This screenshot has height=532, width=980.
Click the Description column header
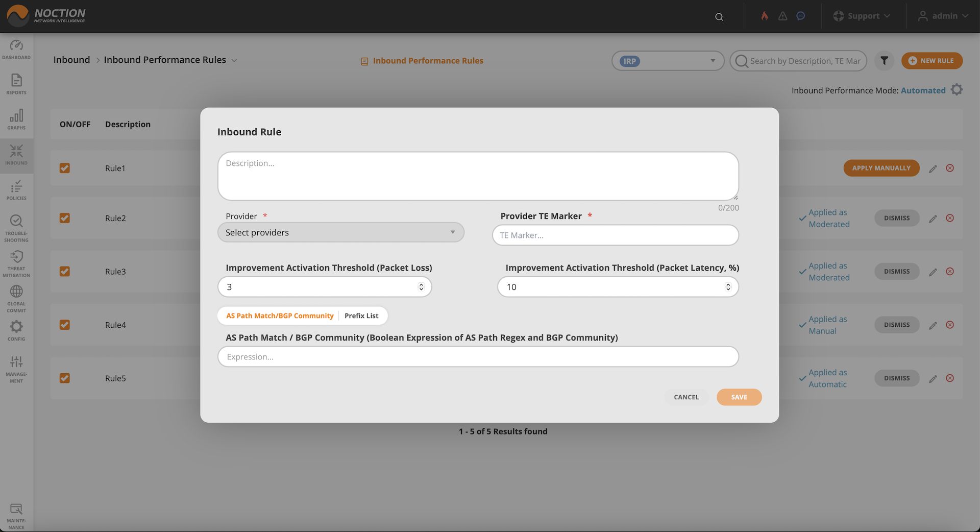click(x=128, y=124)
